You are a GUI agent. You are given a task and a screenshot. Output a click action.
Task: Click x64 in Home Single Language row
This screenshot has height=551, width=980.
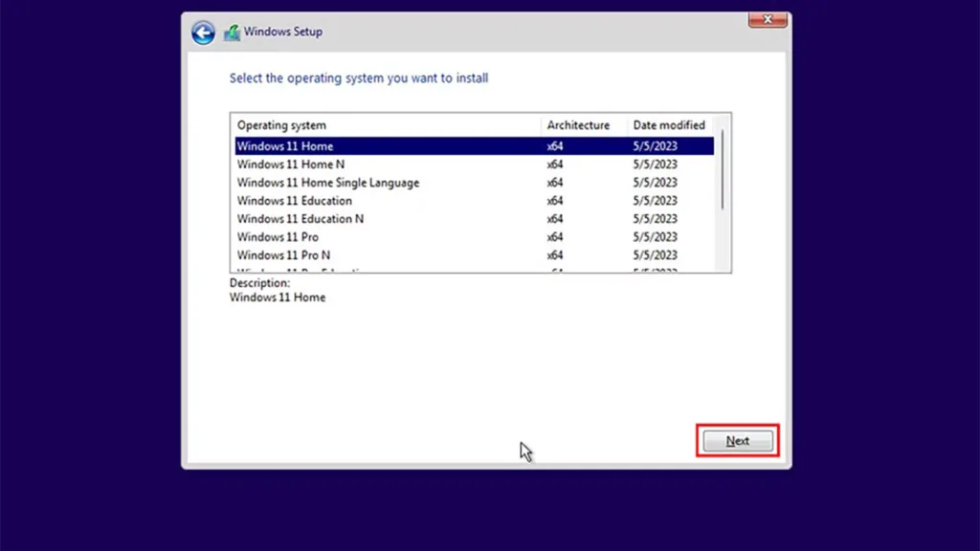[555, 183]
